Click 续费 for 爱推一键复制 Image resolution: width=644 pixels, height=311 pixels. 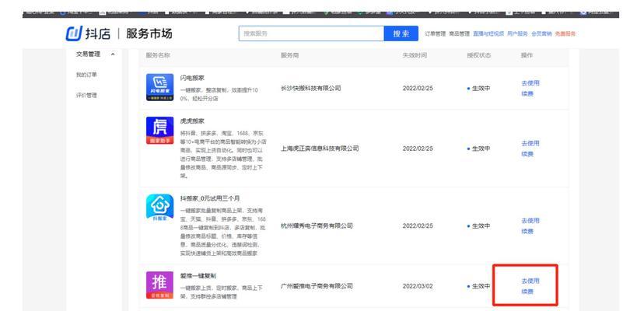tap(527, 292)
